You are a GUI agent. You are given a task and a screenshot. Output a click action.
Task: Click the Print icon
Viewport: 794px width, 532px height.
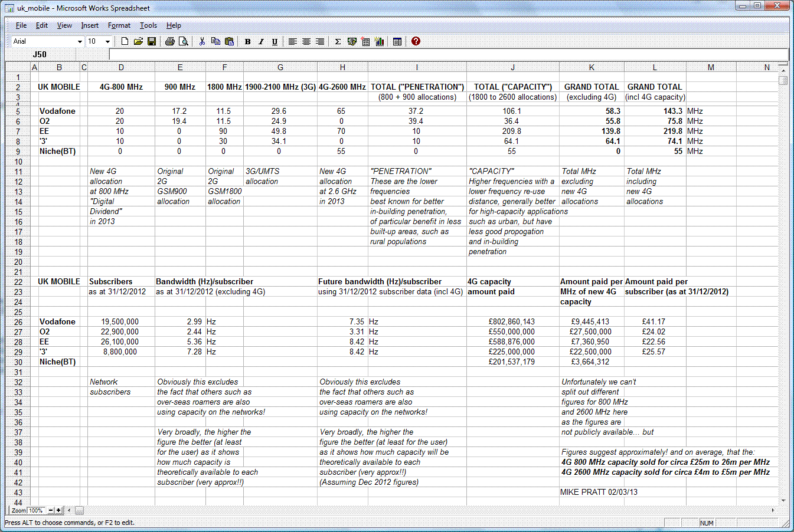click(170, 41)
